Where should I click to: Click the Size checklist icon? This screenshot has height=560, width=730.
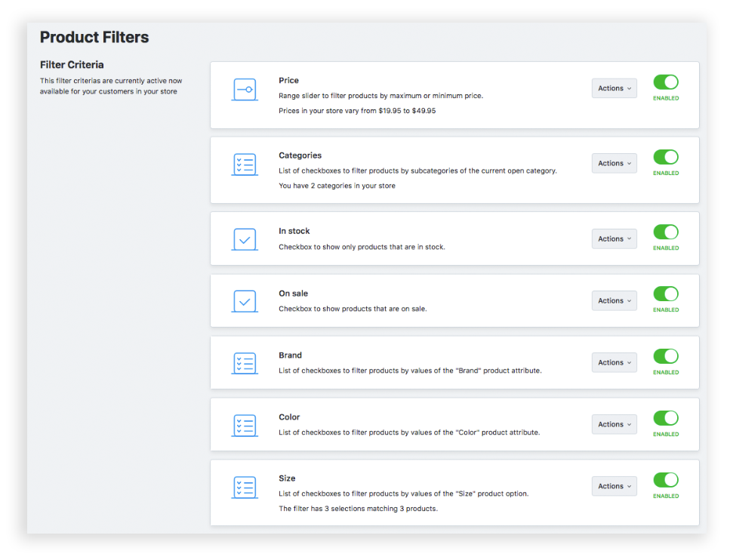245,488
